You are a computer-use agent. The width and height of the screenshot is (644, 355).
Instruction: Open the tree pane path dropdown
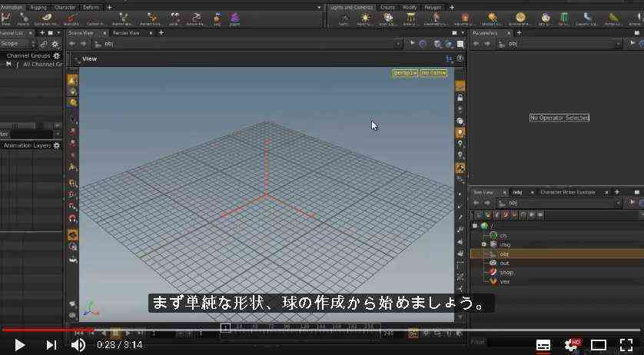[618, 203]
